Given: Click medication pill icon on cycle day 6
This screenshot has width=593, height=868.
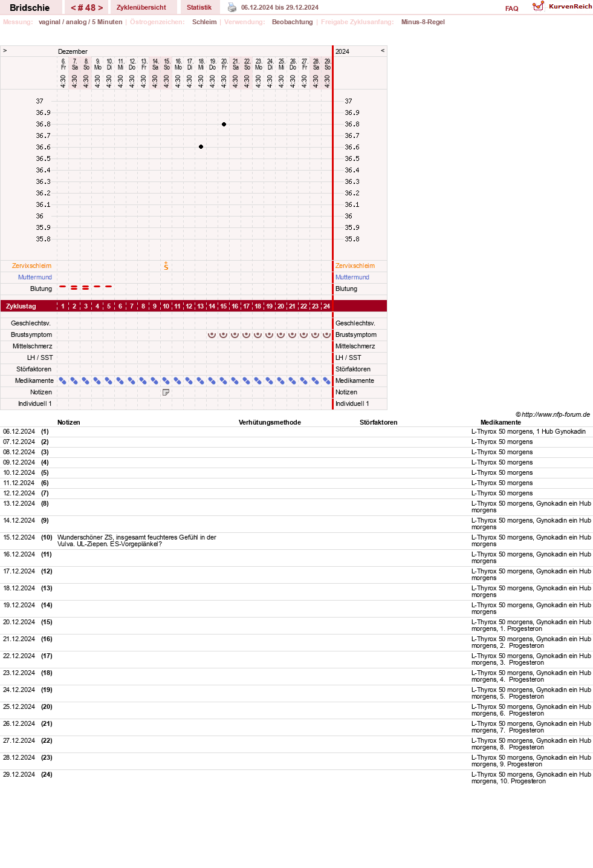Looking at the screenshot, I should click(120, 380).
